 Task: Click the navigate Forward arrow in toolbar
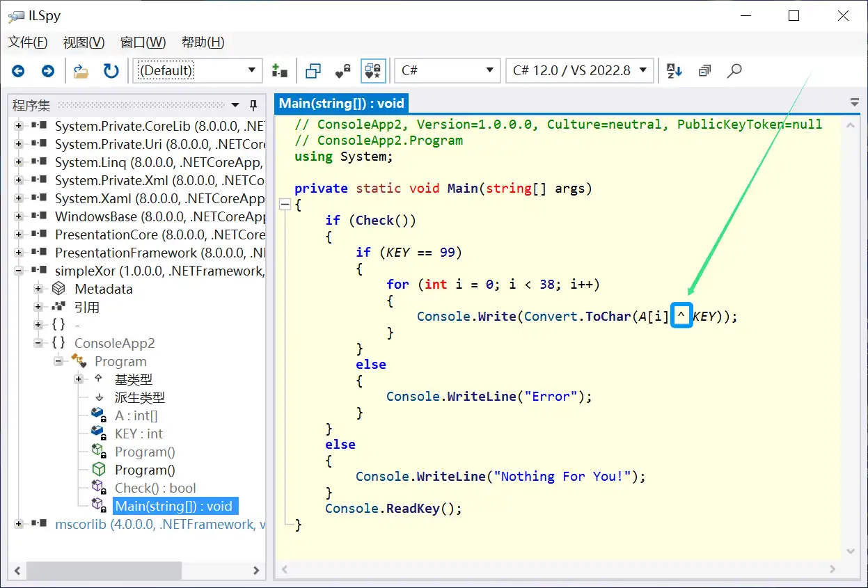(47, 71)
